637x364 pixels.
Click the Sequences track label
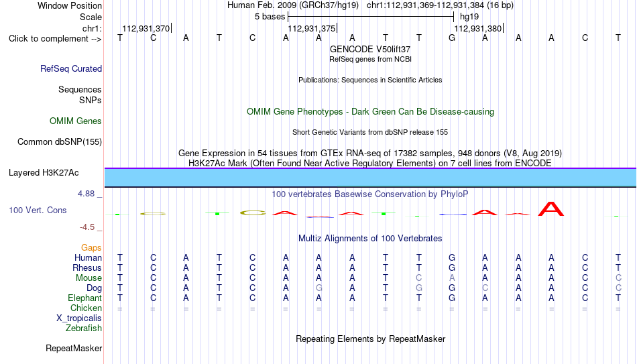(x=80, y=89)
